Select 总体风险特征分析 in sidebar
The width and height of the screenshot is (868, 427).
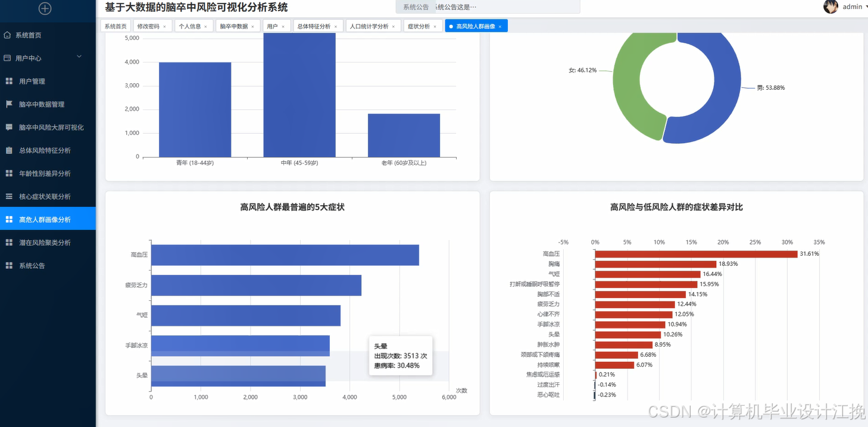coord(48,150)
